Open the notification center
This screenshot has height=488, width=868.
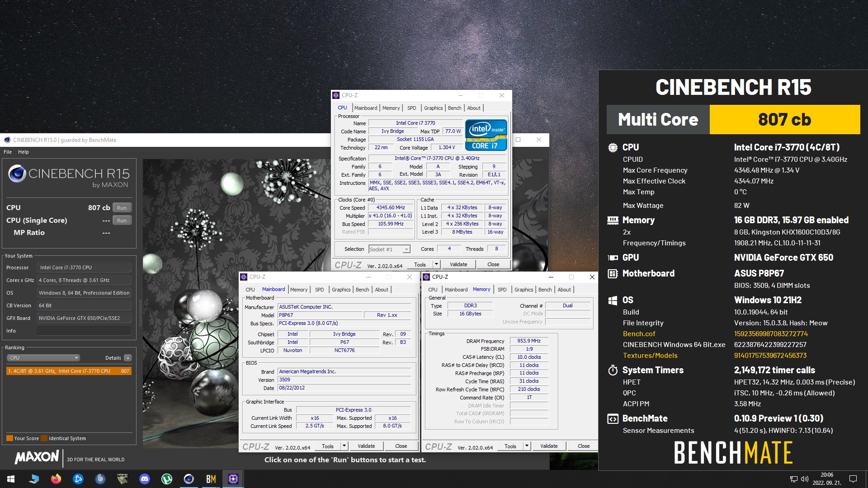point(853,479)
